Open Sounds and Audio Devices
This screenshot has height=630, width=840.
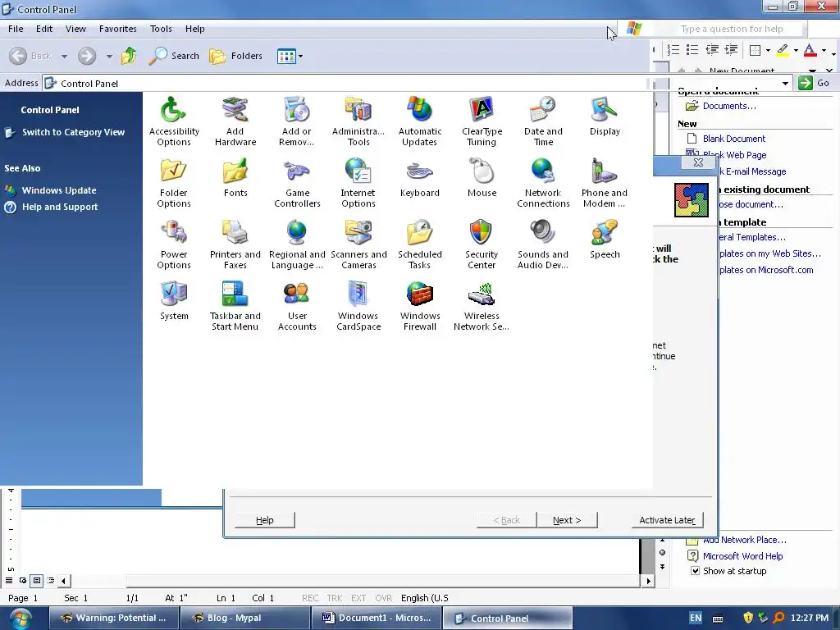(x=543, y=244)
